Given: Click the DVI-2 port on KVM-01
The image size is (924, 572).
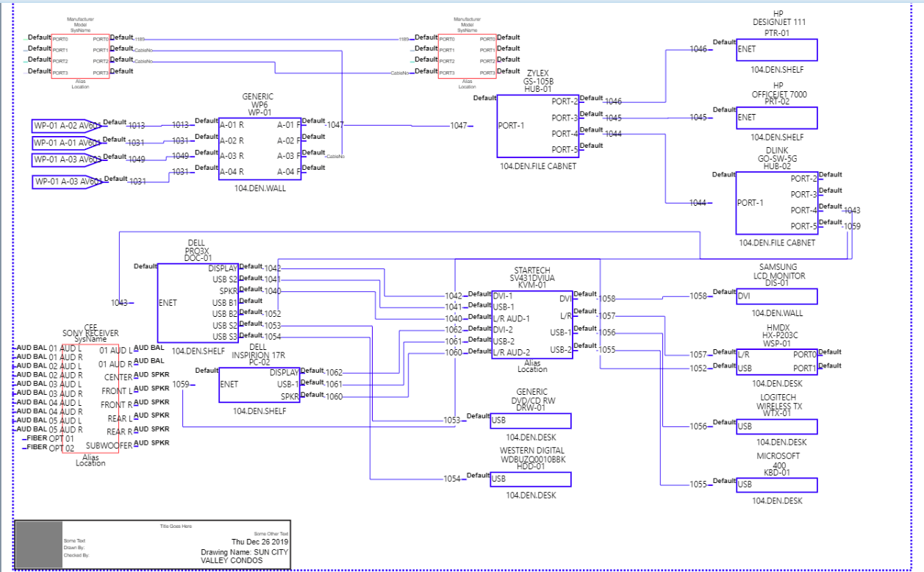Looking at the screenshot, I should click(x=504, y=330).
